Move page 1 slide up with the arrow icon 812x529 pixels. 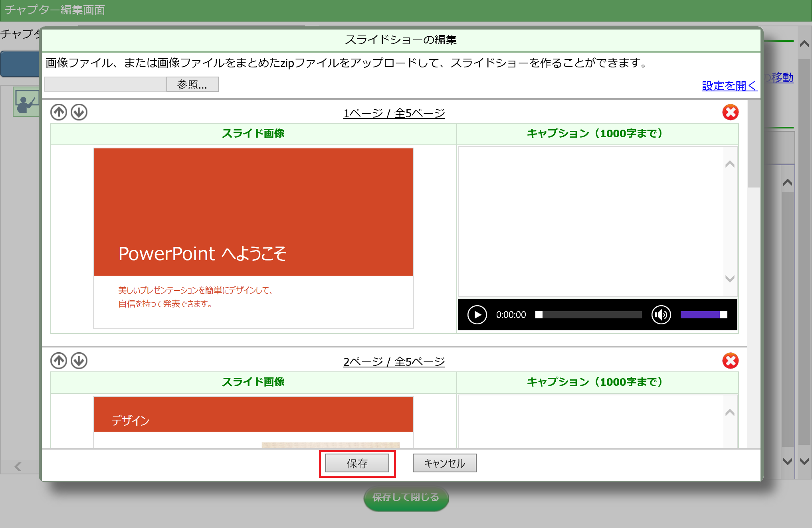pos(59,112)
